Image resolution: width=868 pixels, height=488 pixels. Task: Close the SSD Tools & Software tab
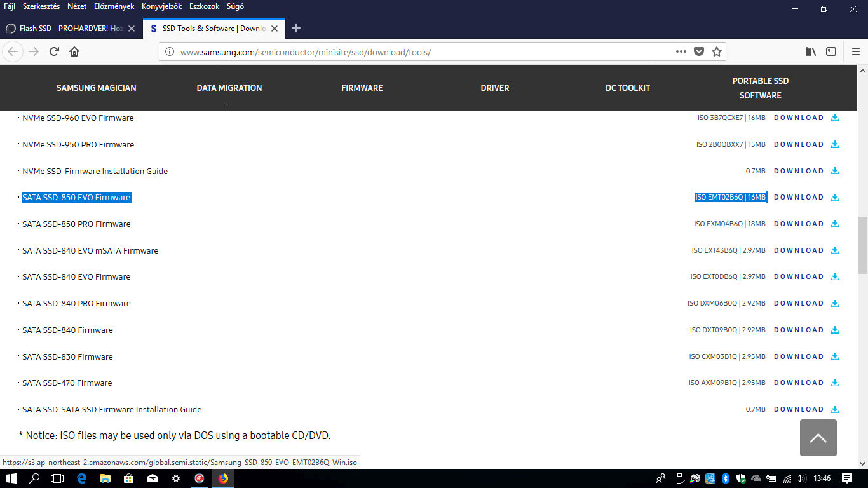[275, 29]
